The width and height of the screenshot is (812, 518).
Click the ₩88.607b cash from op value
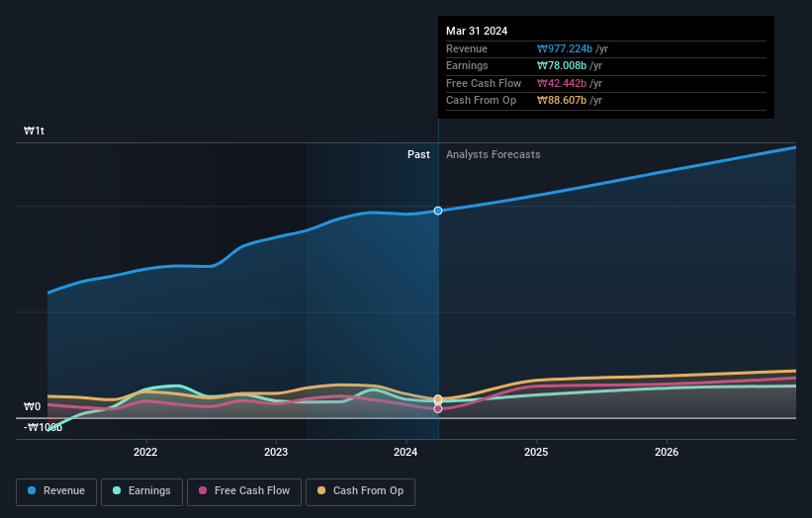point(562,101)
